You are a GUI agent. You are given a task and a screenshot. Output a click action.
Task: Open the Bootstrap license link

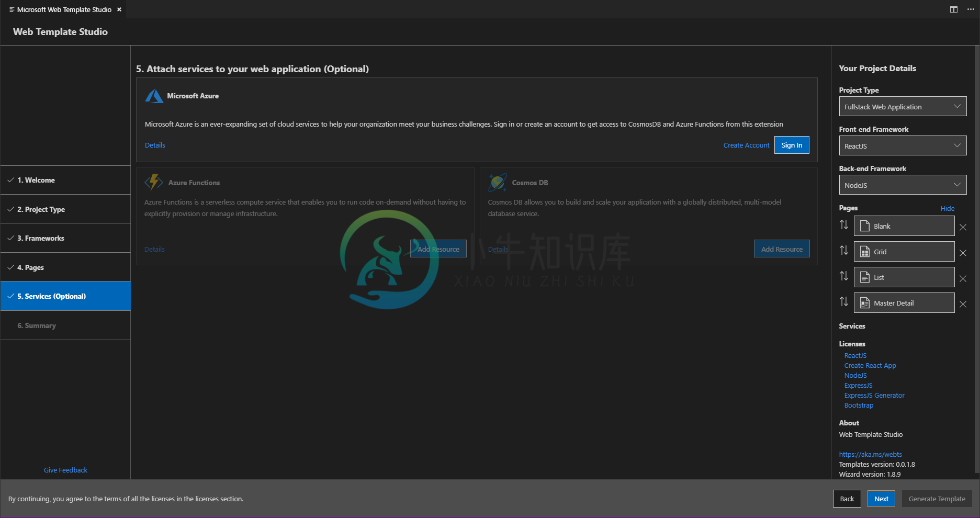coord(859,405)
